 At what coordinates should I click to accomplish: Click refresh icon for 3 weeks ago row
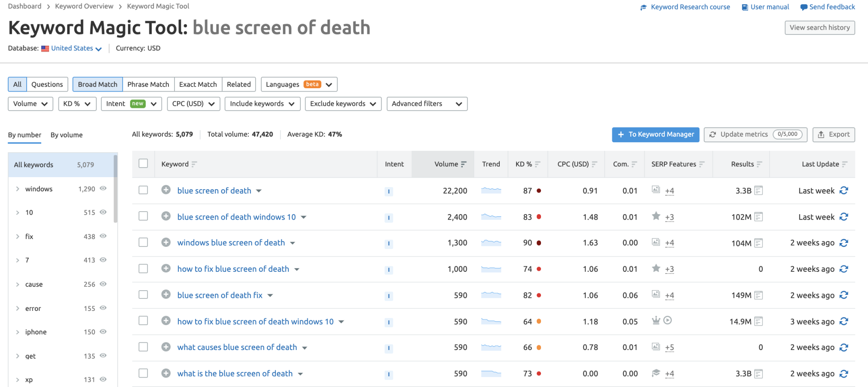[844, 321]
